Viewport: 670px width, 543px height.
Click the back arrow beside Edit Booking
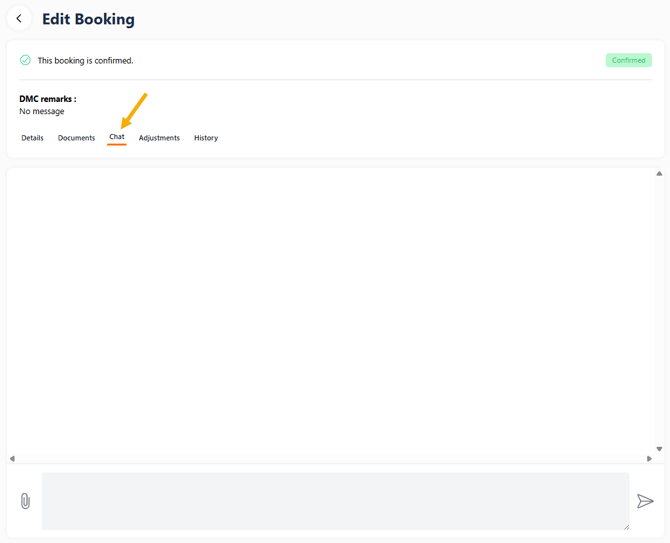19,18
